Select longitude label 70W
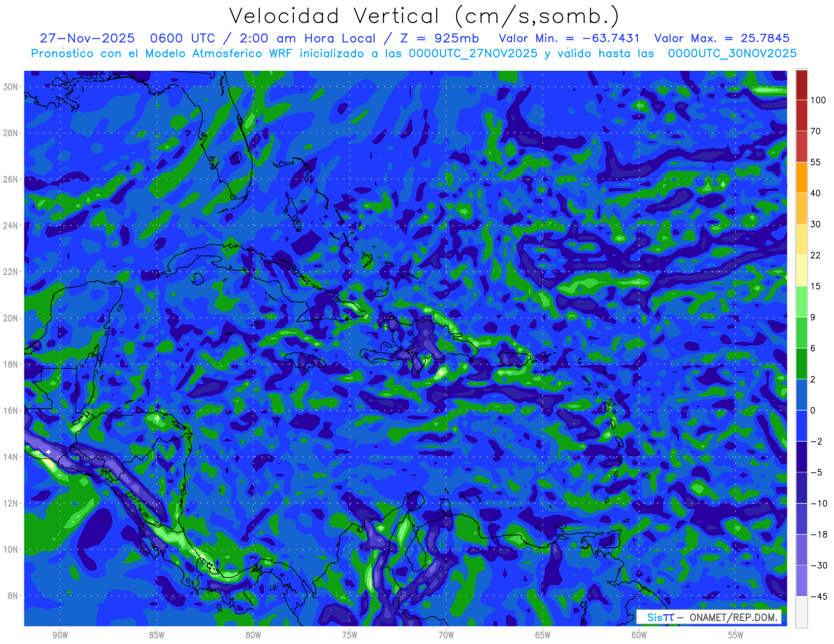This screenshot has height=644, width=834. point(446,635)
